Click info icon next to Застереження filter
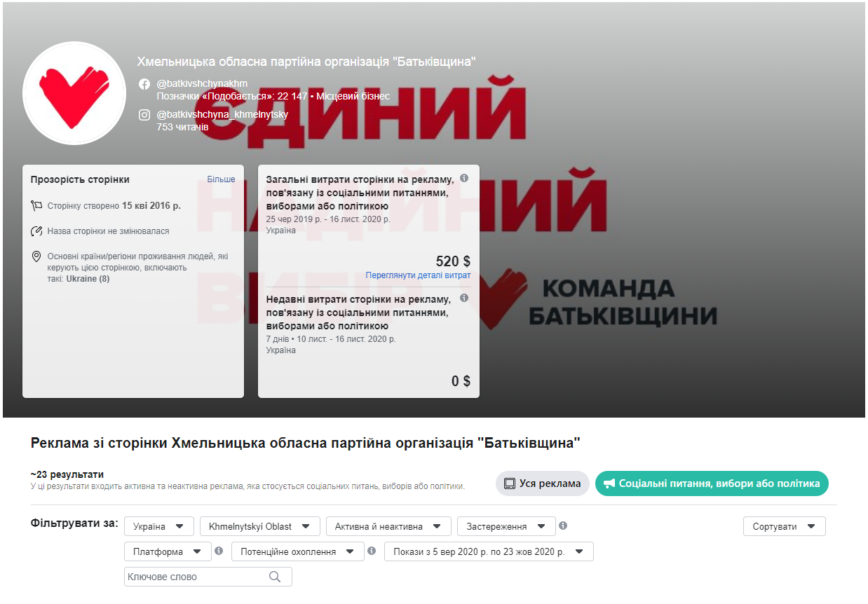The height and width of the screenshot is (604, 868). coord(563,526)
